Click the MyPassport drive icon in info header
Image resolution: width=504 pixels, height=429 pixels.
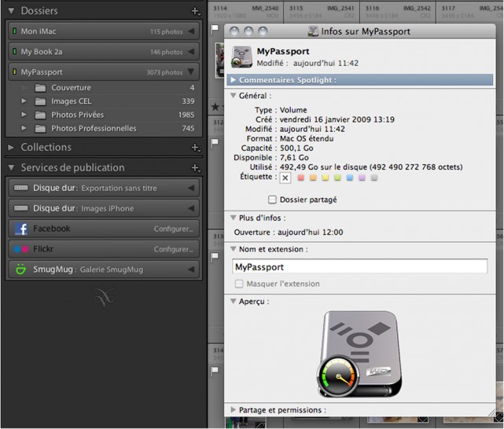tap(241, 57)
